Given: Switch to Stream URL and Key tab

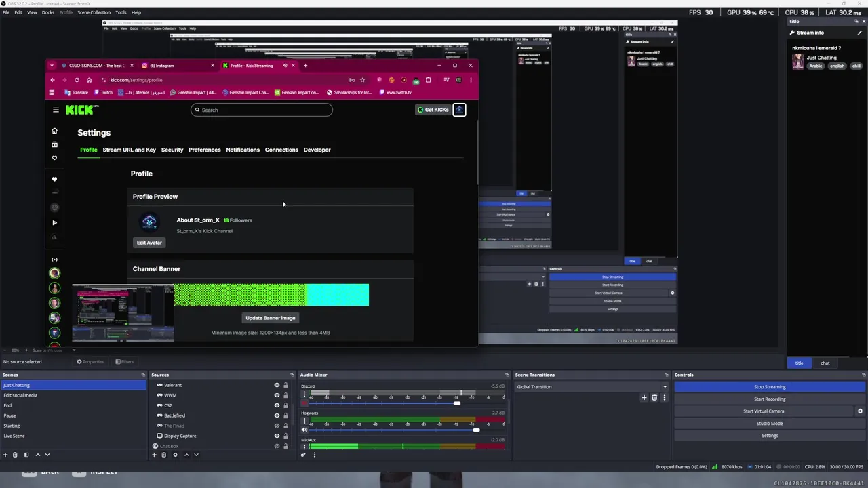Looking at the screenshot, I should [129, 150].
